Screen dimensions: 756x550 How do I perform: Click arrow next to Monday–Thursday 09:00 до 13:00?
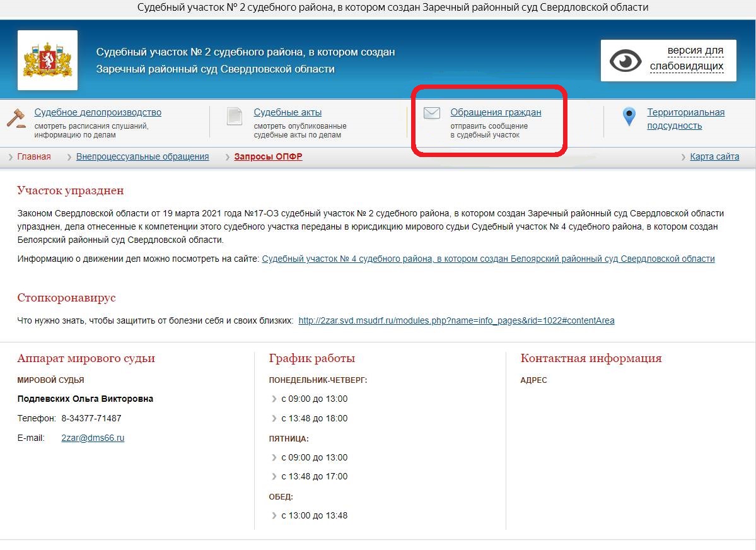pos(274,399)
